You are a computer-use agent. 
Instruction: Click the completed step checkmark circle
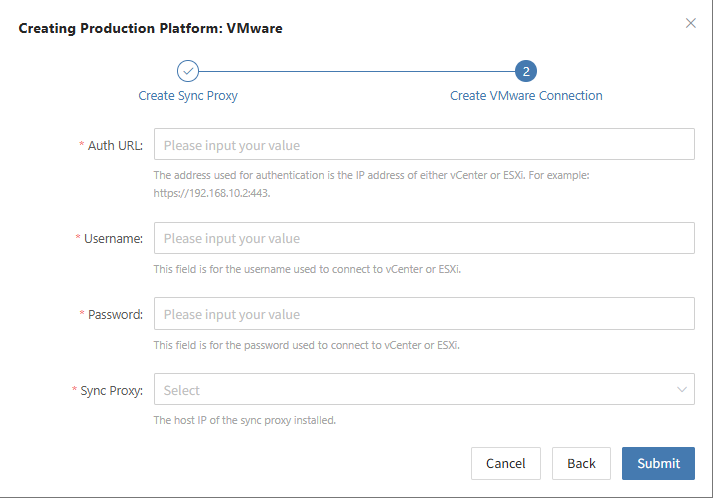pos(188,71)
